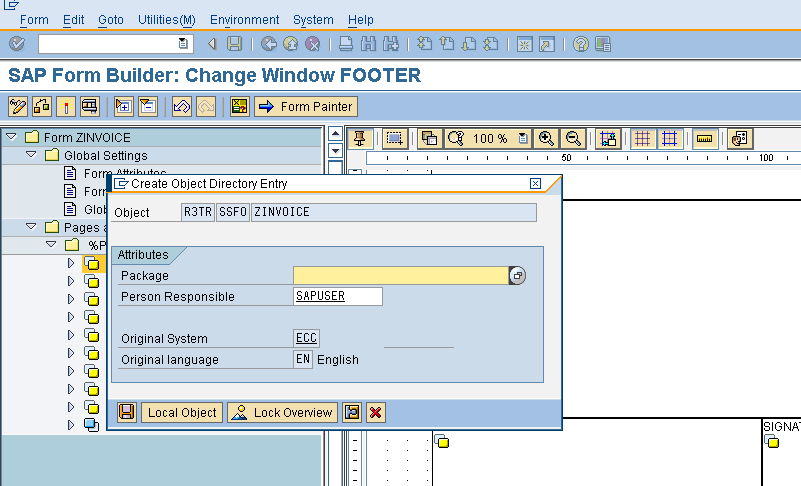Expand the first window node under page

[71, 263]
